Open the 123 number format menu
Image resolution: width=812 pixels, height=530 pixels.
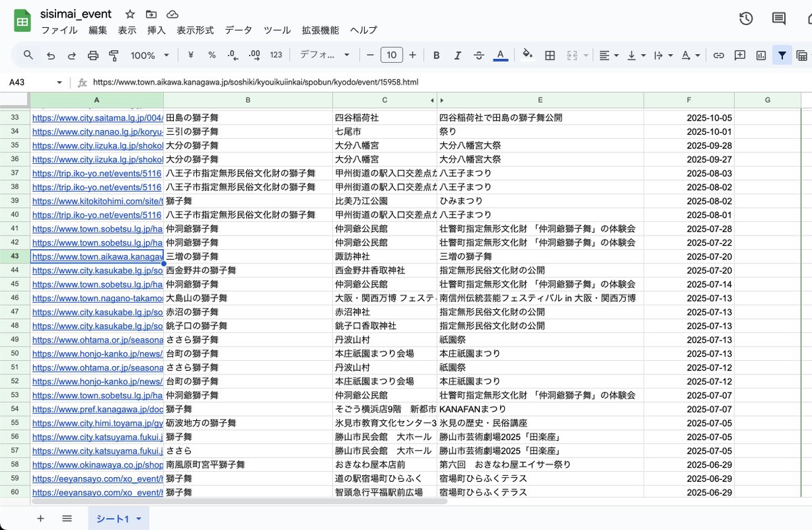click(276, 55)
